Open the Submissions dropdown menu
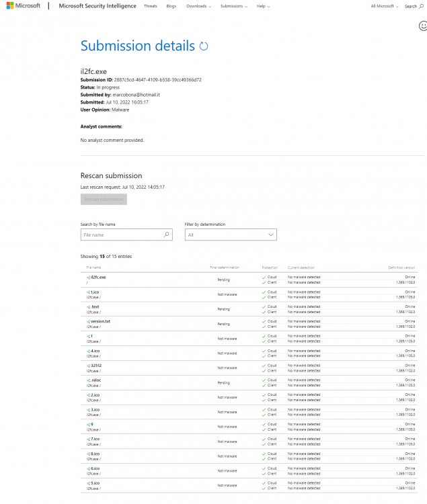427x504 pixels. click(x=234, y=6)
